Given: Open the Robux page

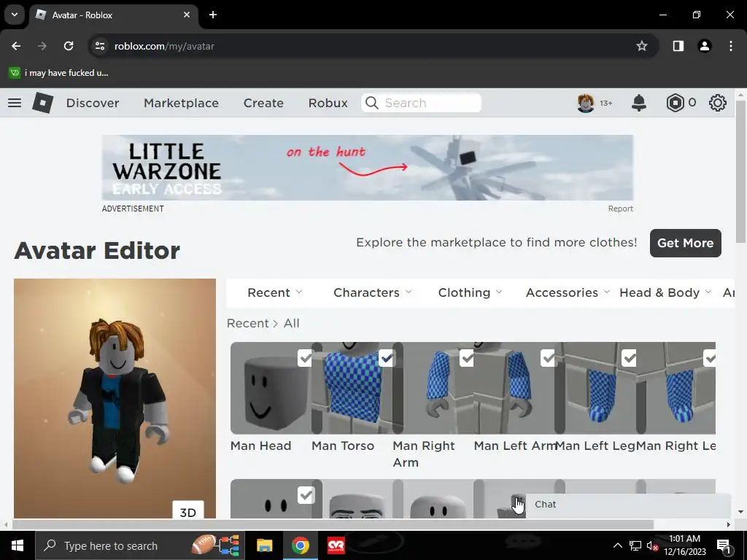Looking at the screenshot, I should click(x=328, y=103).
